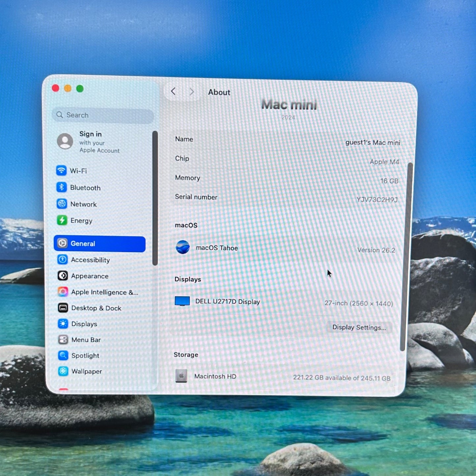Open Spotlight via its magnifier icon
The image size is (476, 476).
click(63, 355)
